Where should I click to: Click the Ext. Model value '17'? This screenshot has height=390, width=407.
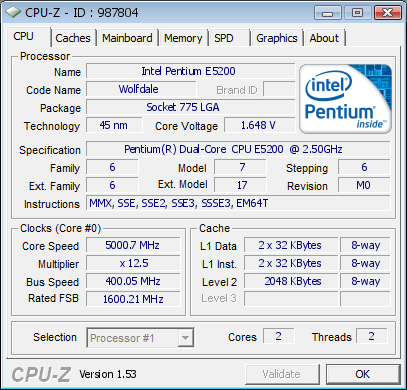coord(240,185)
